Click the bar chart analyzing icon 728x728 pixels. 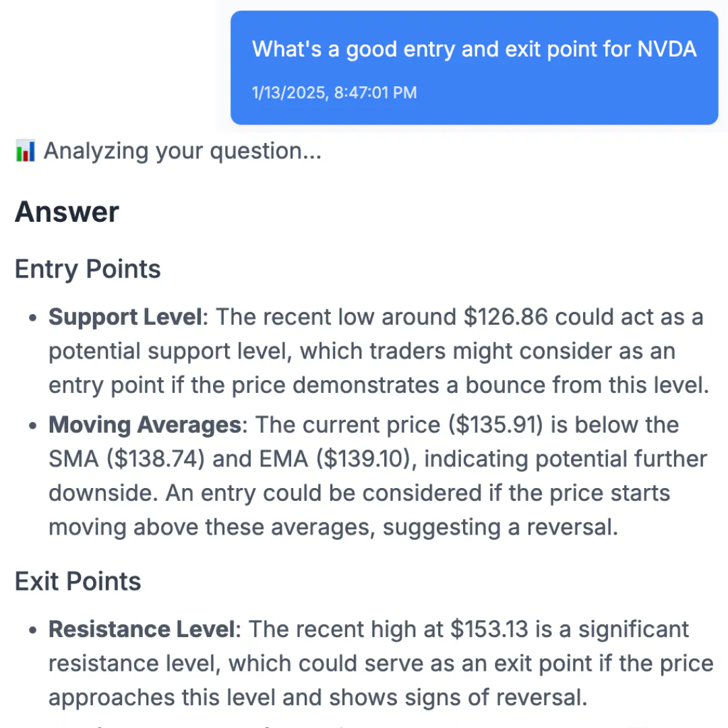[25, 151]
